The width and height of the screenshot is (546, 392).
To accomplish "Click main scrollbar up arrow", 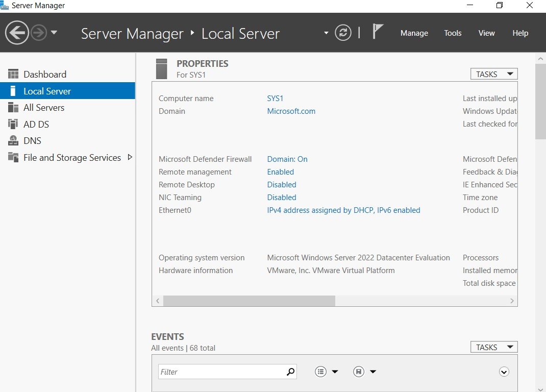I will coord(540,59).
